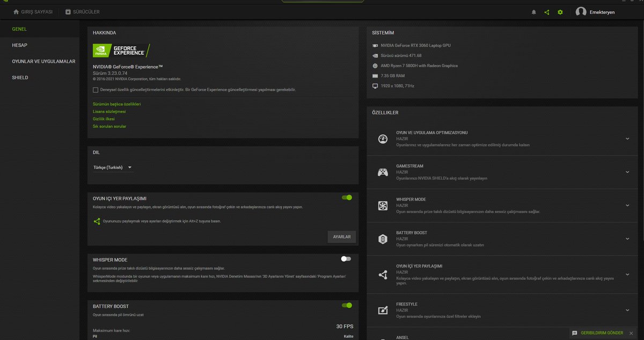
Task: Click Sürüm 3.23.0.74 text
Action: coord(110,73)
